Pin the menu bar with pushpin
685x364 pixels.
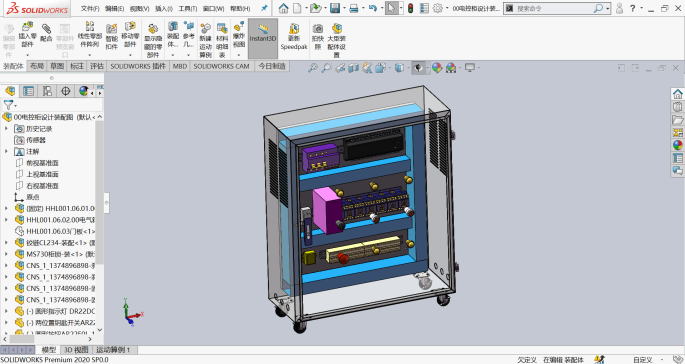point(264,8)
